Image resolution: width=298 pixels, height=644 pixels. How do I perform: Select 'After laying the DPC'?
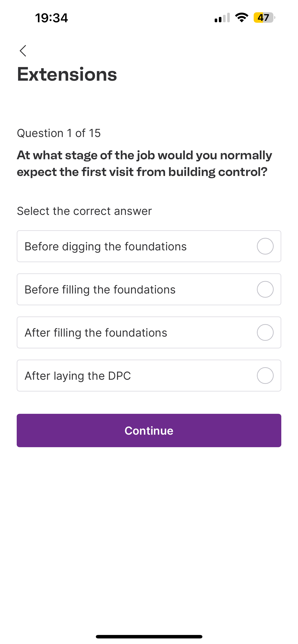[x=149, y=376]
